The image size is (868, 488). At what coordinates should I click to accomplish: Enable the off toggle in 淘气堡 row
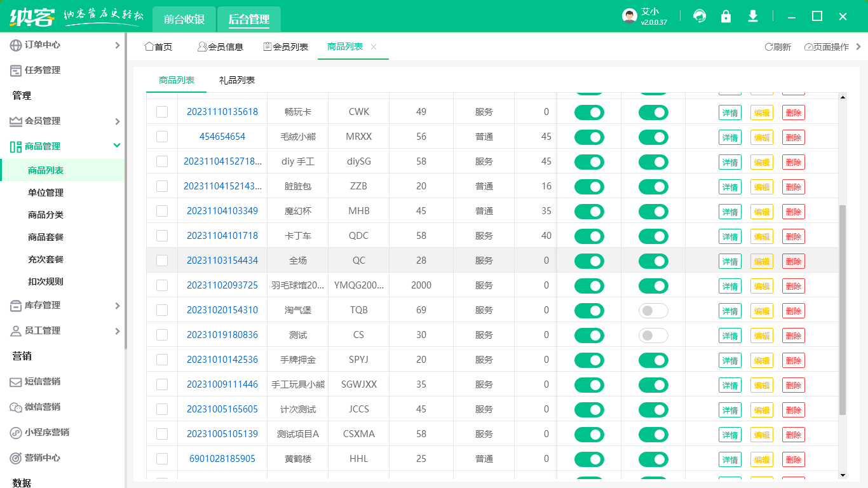(653, 311)
